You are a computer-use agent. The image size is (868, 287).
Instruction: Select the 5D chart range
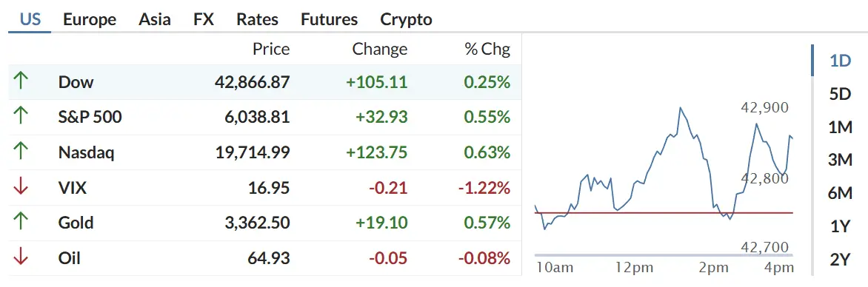click(x=840, y=94)
